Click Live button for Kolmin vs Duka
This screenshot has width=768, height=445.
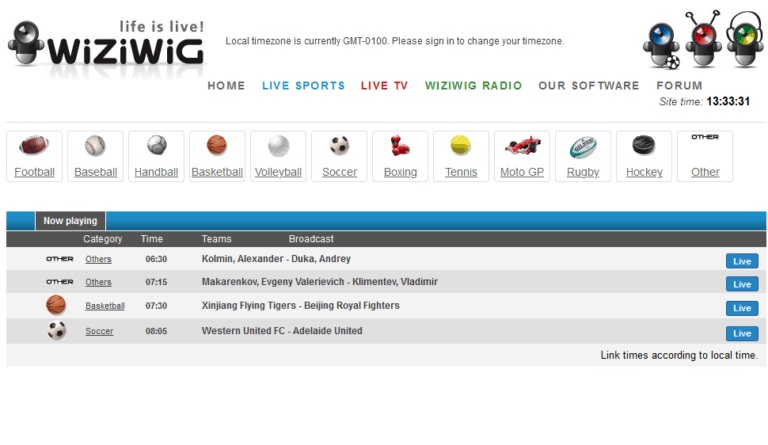pos(742,261)
